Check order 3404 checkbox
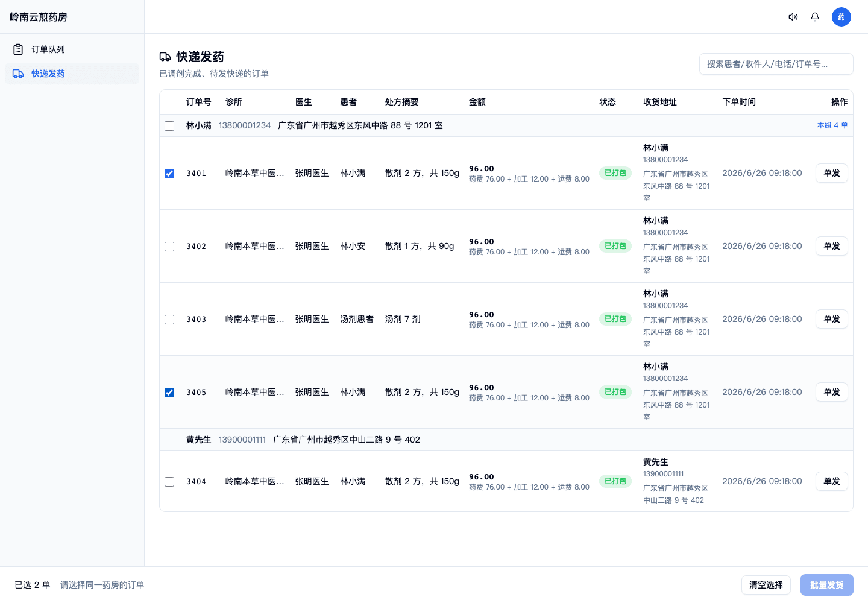The image size is (868, 603). point(169,482)
